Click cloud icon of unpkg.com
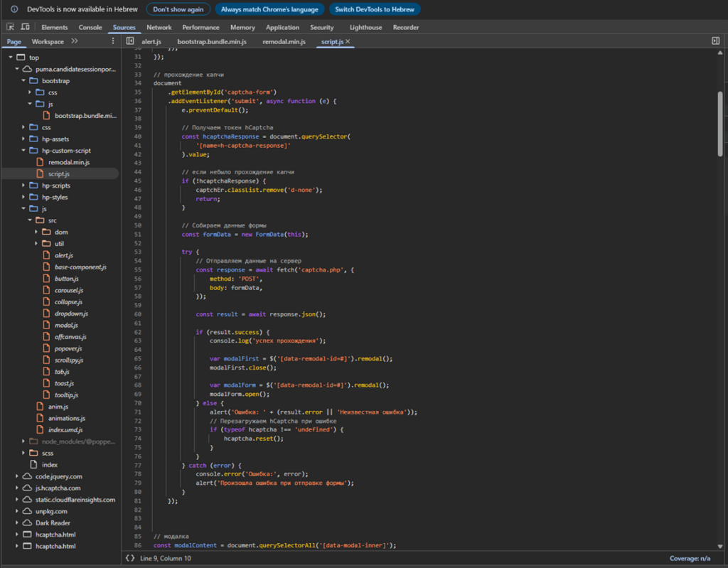Image resolution: width=728 pixels, height=568 pixels. pyautogui.click(x=28, y=511)
